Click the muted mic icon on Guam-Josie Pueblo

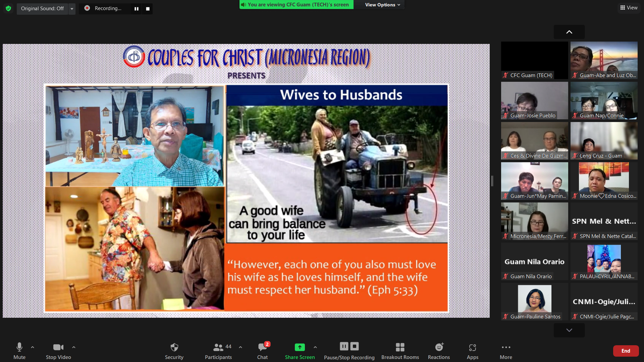505,115
